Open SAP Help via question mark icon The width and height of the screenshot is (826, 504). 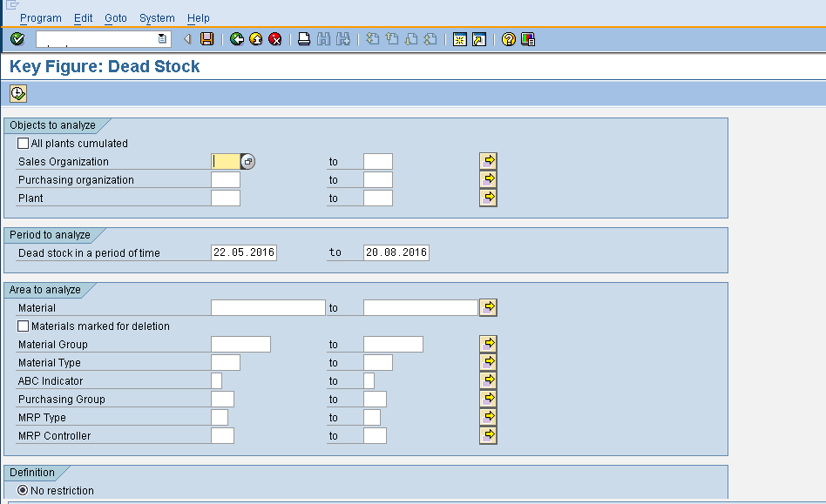click(510, 38)
